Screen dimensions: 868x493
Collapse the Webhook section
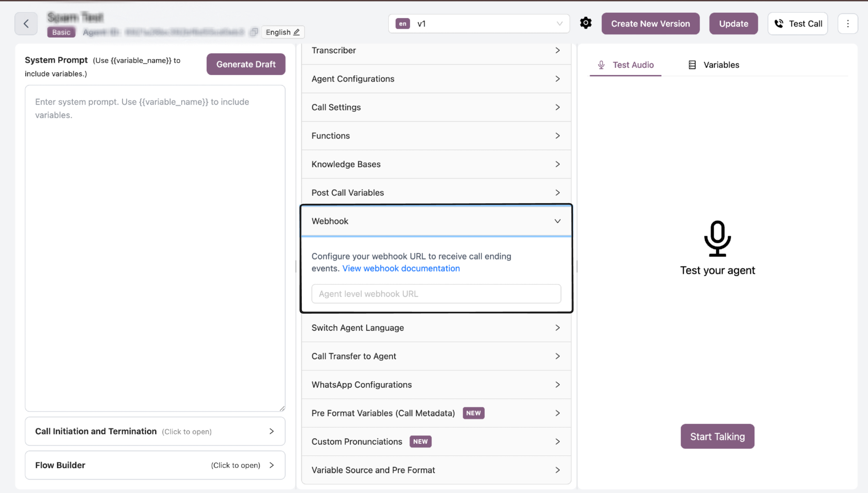pyautogui.click(x=557, y=221)
